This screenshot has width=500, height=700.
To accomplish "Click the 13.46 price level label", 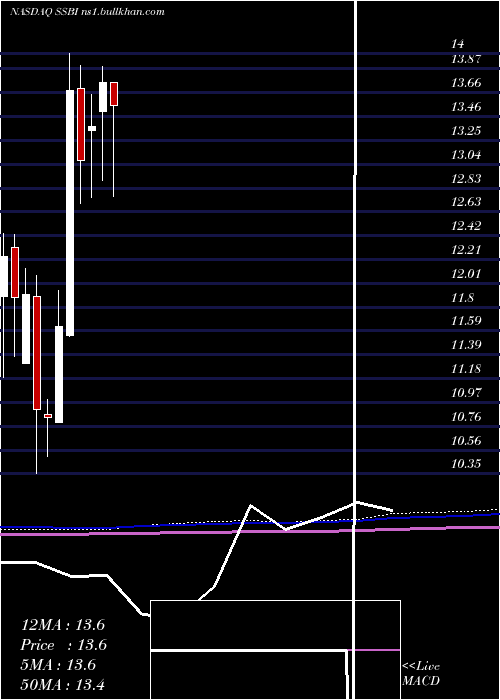I will (466, 107).
